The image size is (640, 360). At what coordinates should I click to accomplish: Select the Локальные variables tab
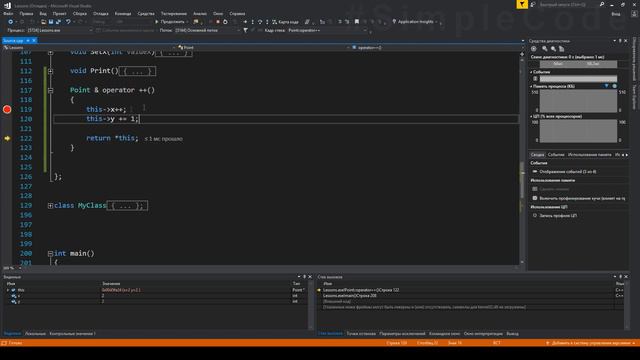pos(35,333)
